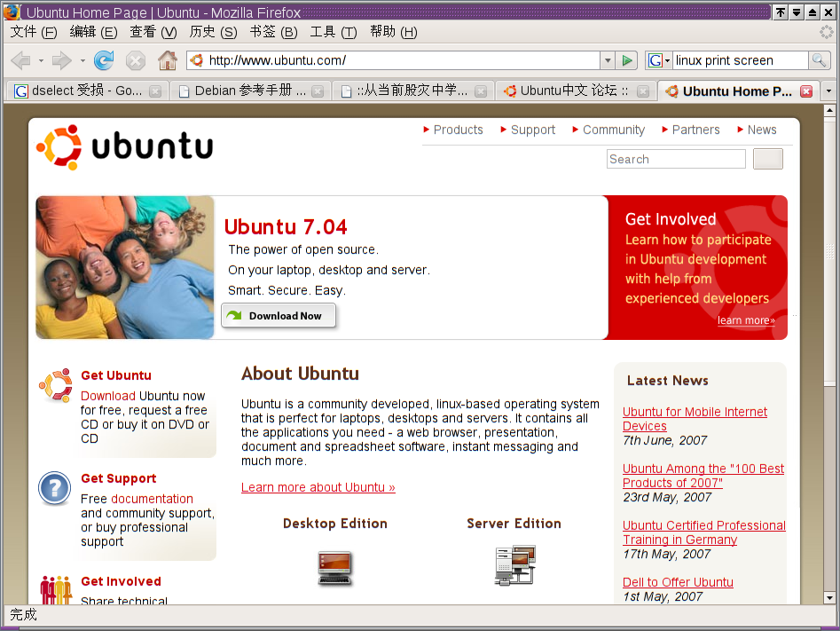Expand the Partners navigation menu
Image resolution: width=840 pixels, height=631 pixels.
(x=691, y=130)
